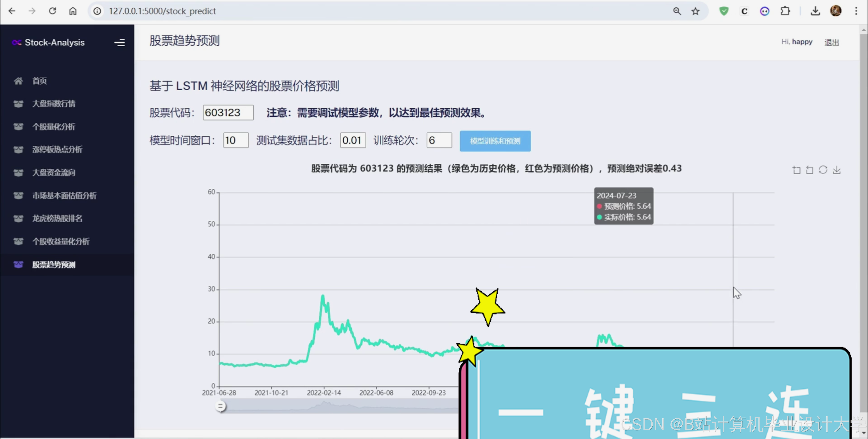This screenshot has width=868, height=439.
Task: Click the browser profile avatar icon
Action: 836,11
